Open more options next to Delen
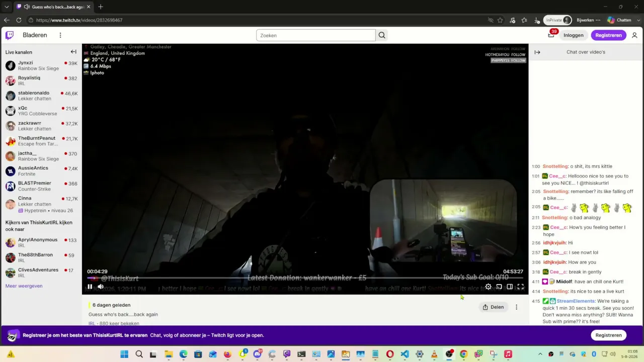This screenshot has width=644, height=362. click(516, 307)
